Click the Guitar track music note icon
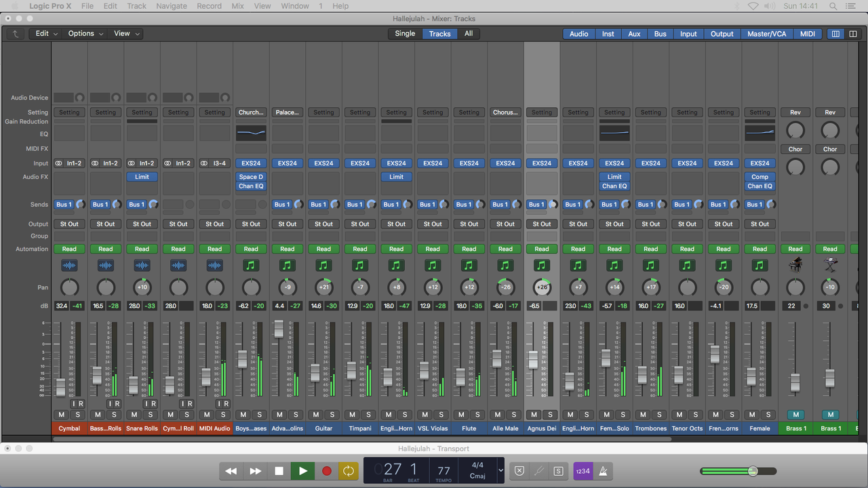The height and width of the screenshot is (488, 868). pos(323,266)
